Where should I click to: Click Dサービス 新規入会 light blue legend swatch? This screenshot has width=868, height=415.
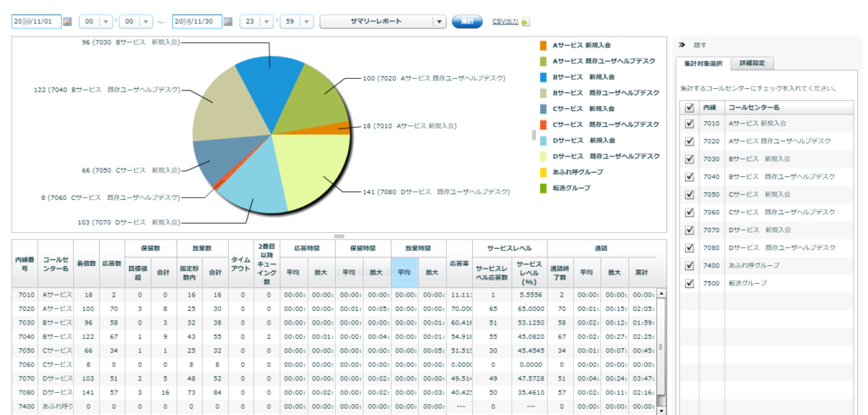click(x=543, y=141)
